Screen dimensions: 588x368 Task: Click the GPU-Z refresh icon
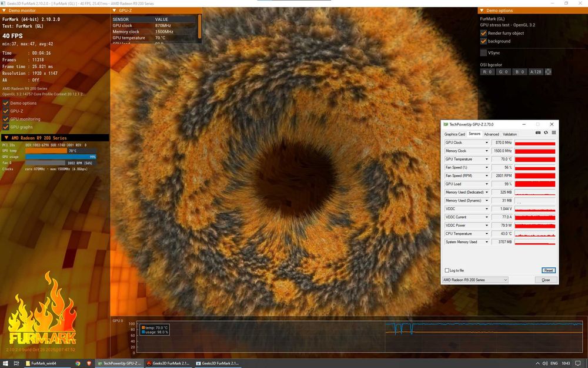coord(546,132)
